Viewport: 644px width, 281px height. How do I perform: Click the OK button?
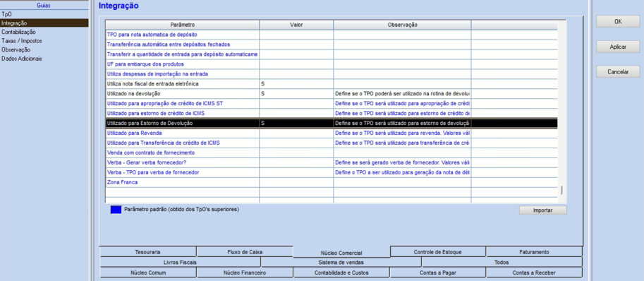(618, 22)
